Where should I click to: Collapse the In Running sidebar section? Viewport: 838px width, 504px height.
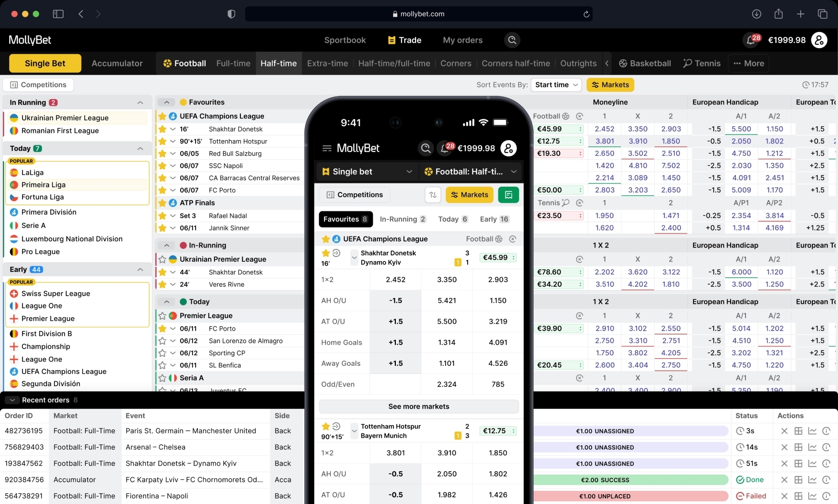pyautogui.click(x=140, y=103)
